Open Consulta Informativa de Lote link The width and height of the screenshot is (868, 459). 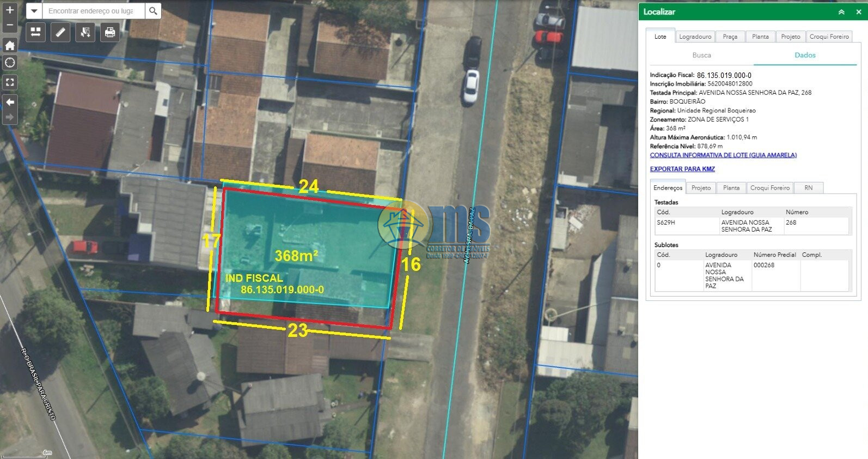coord(723,155)
